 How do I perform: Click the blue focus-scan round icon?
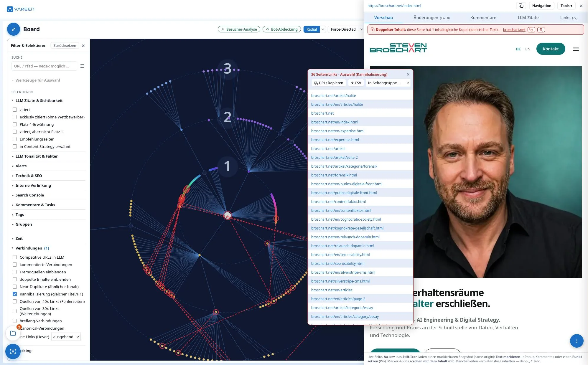click(x=13, y=351)
